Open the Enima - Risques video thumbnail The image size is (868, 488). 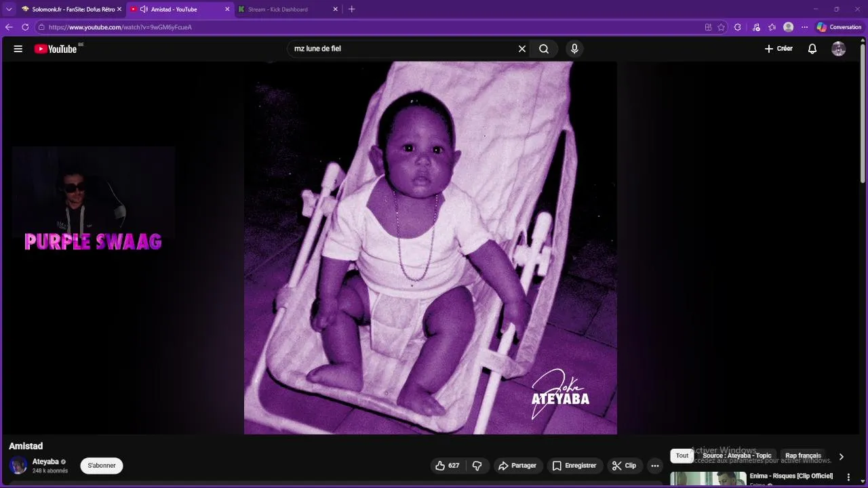pyautogui.click(x=708, y=479)
